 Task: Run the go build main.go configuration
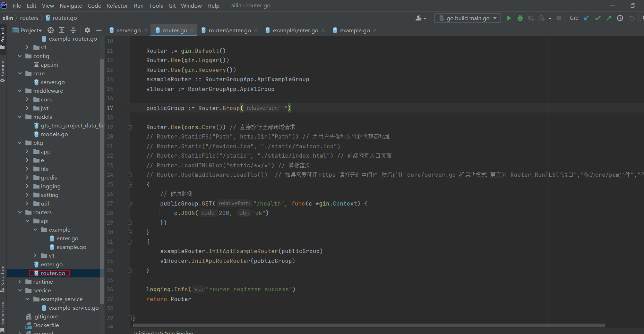click(x=509, y=18)
